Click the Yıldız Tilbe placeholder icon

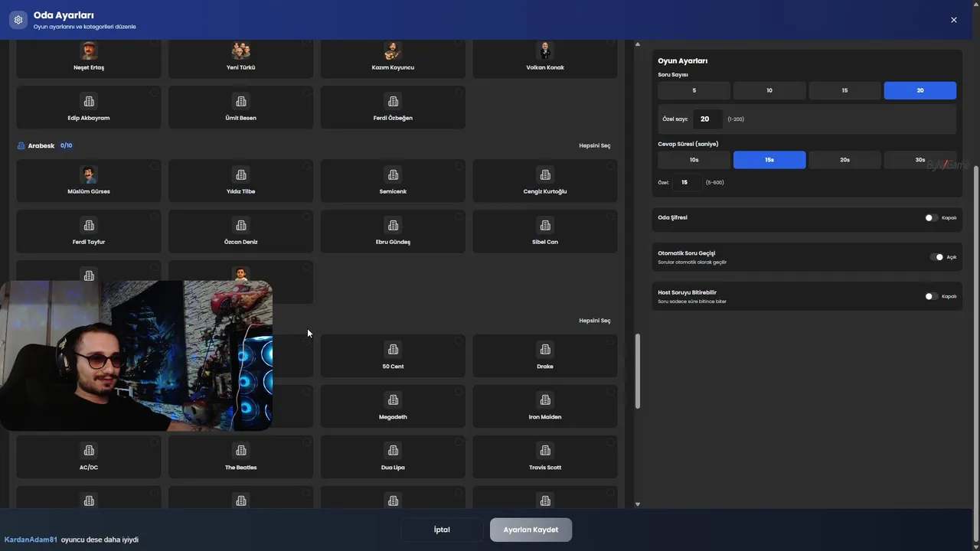[x=241, y=174]
